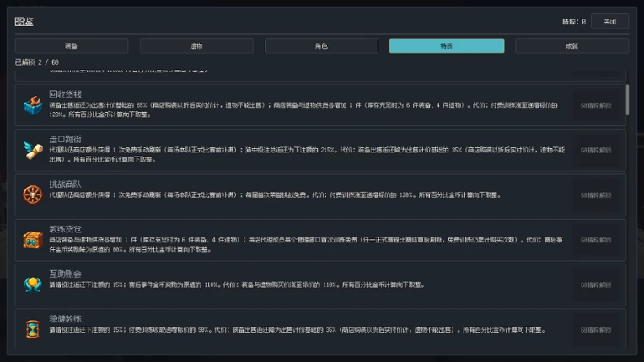Unlock 盘口跑街 with the 60精粹解锁 button
Image resolution: width=644 pixels, height=362 pixels.
(596, 150)
